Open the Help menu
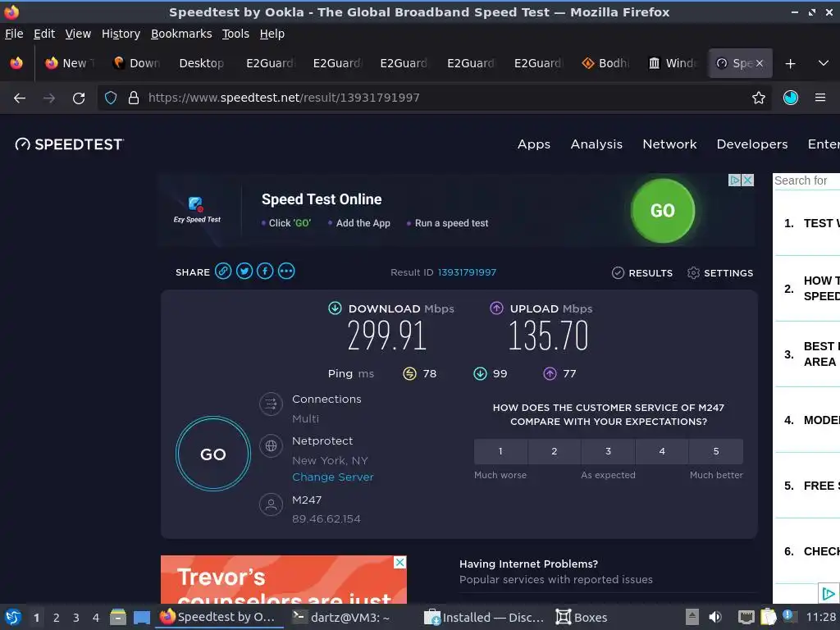 click(272, 34)
